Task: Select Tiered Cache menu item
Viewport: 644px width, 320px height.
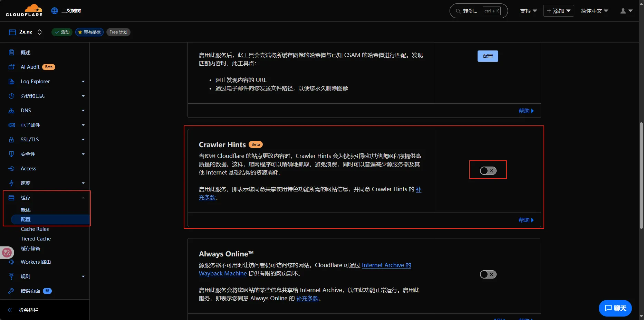Action: 36,239
